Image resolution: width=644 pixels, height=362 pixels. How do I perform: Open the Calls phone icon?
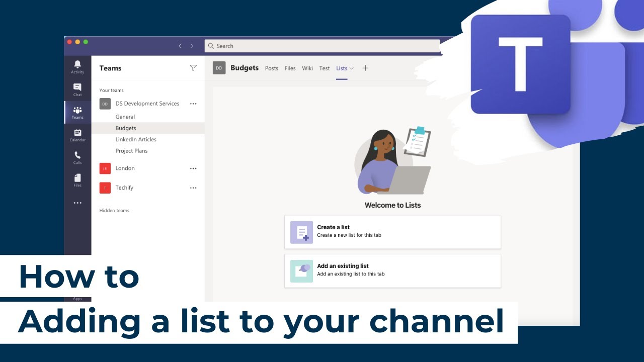[77, 157]
